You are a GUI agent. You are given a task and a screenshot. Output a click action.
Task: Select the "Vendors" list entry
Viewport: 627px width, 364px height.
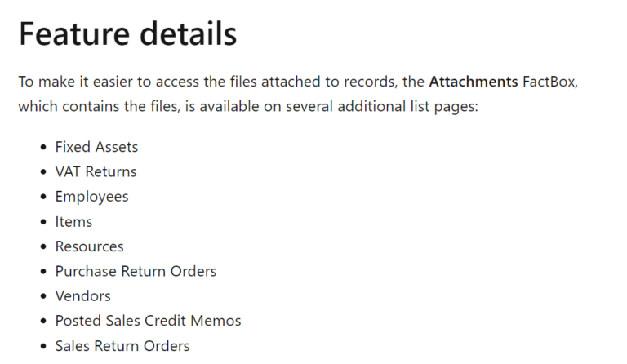point(82,296)
